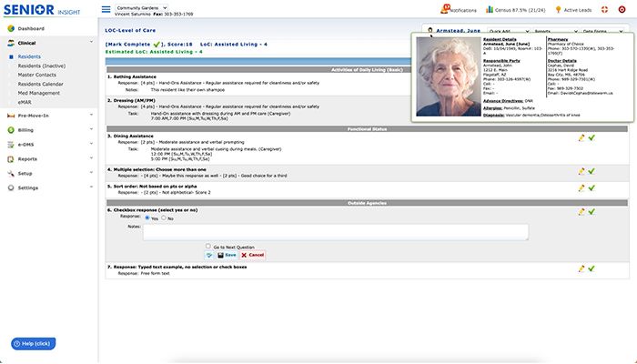Select the No radio button
The image size is (637, 364).
coord(164,218)
